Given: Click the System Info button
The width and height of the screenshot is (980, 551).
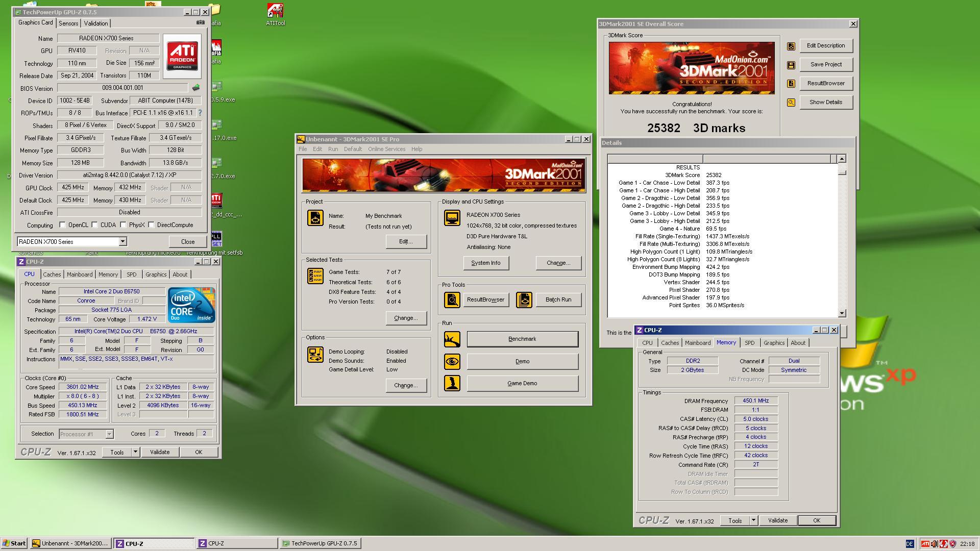Looking at the screenshot, I should point(485,263).
